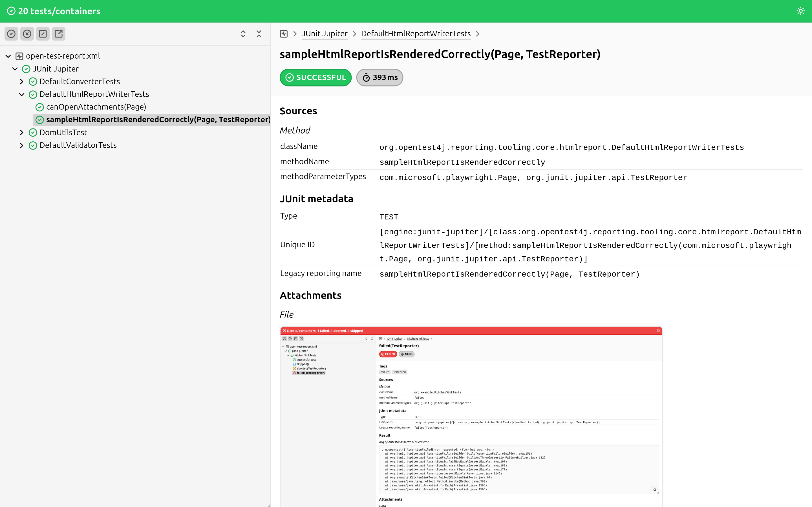Collapse the DefaultHtmlReportWriterTests node
This screenshot has height=507, width=812.
click(22, 94)
